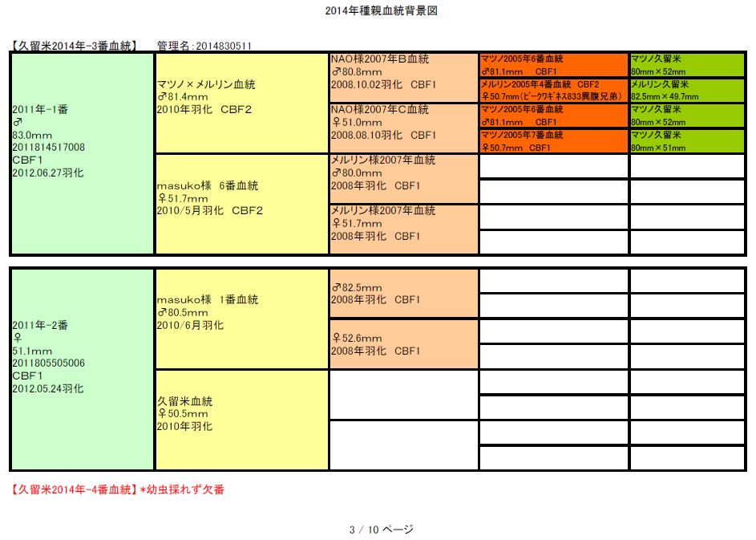This screenshot has width=756, height=540.
Task: Select the masuko様 6番血統 cell
Action: click(x=241, y=204)
